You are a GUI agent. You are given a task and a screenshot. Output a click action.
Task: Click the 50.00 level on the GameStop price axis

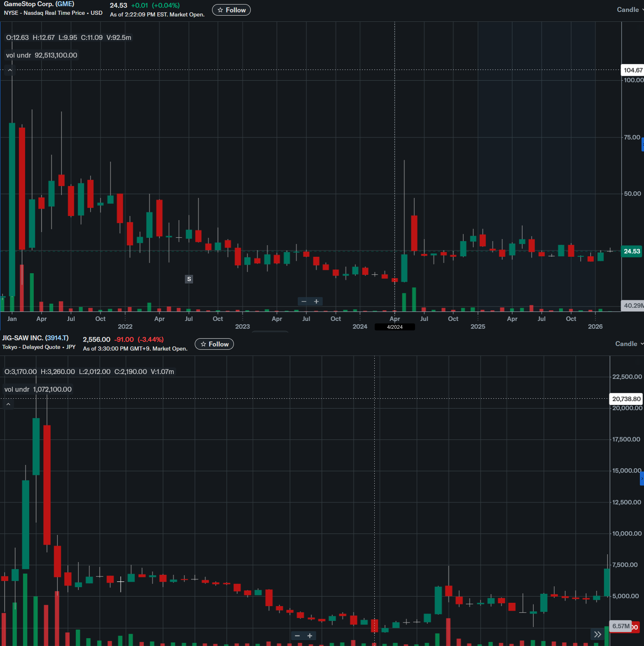pyautogui.click(x=632, y=194)
